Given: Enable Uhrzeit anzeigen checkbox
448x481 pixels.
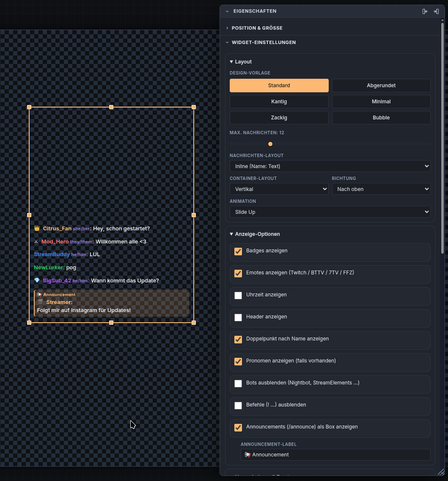Looking at the screenshot, I should [x=238, y=296].
